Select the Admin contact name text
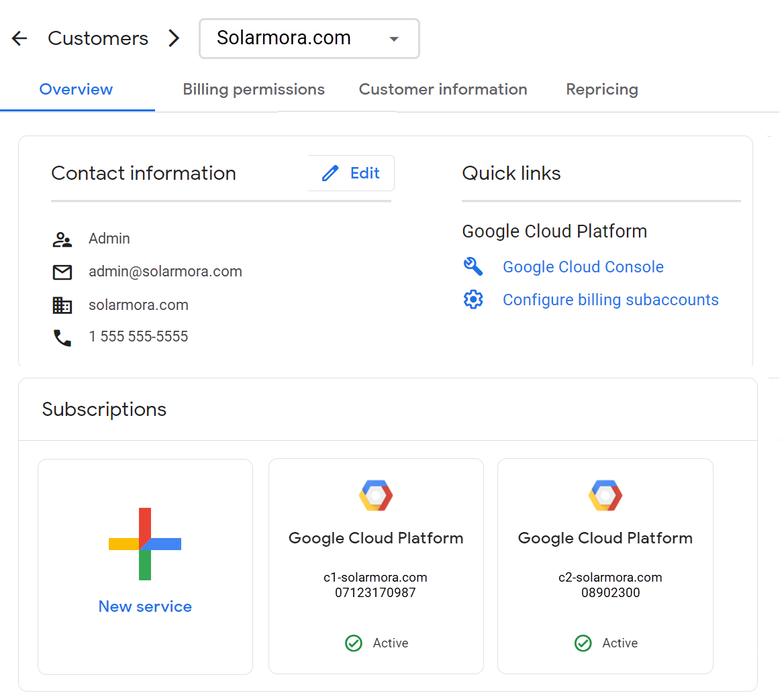The image size is (784, 693). (x=109, y=239)
